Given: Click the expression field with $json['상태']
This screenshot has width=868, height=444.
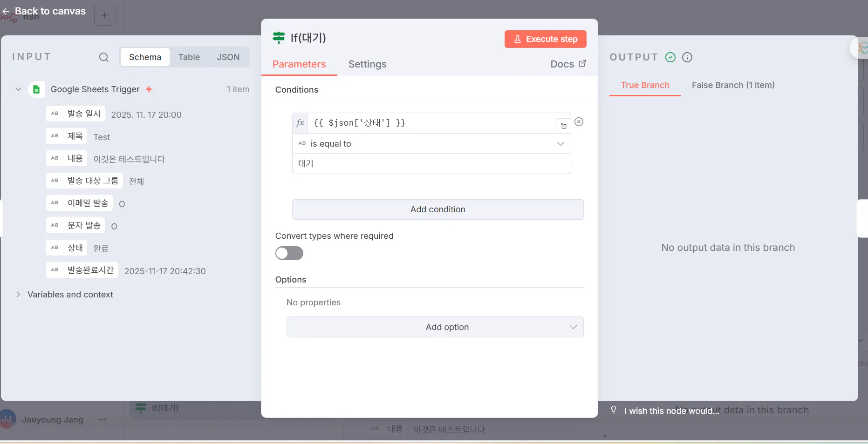Looking at the screenshot, I should click(431, 123).
